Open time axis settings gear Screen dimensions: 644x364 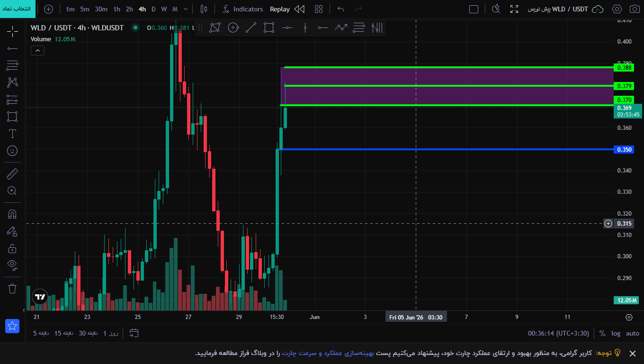pos(629,317)
